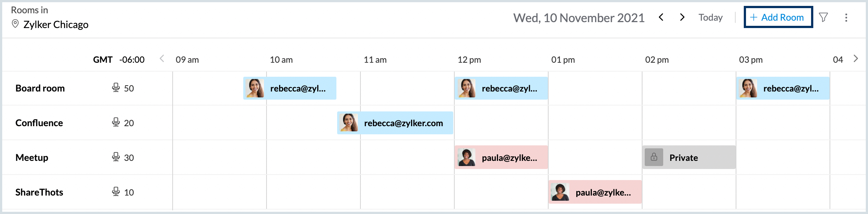This screenshot has height=214, width=868.
Task: Click the Add Room button
Action: pos(778,17)
